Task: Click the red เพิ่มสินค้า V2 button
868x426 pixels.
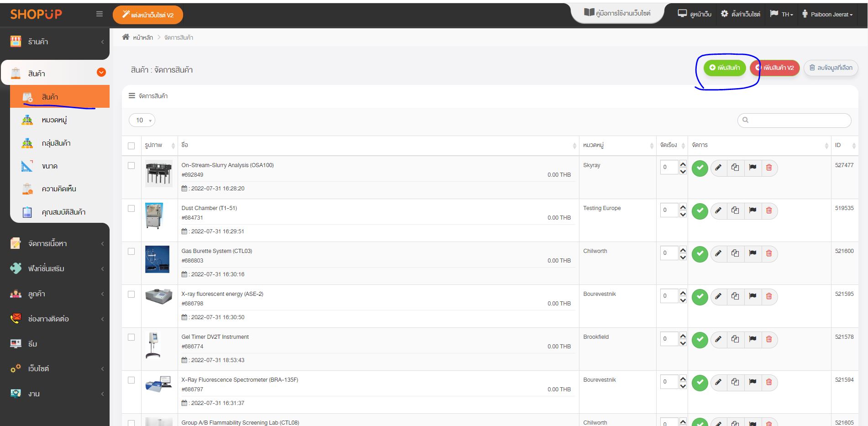Action: coord(774,68)
